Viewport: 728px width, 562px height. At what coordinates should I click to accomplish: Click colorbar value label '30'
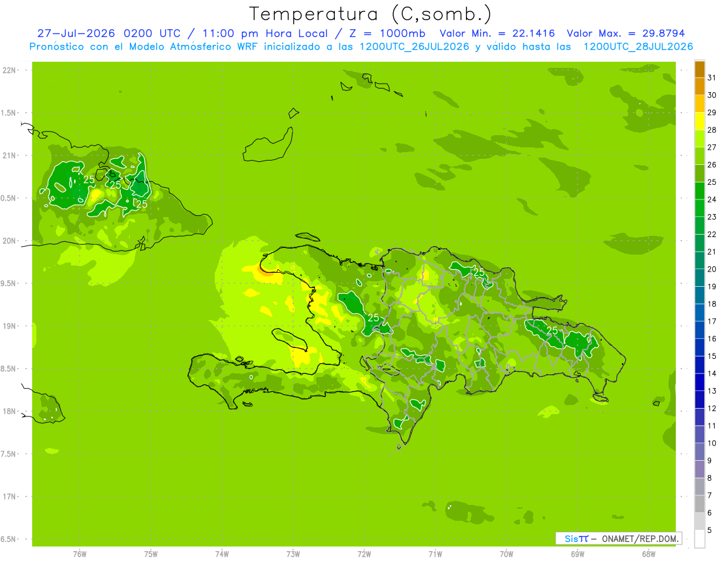coord(712,95)
